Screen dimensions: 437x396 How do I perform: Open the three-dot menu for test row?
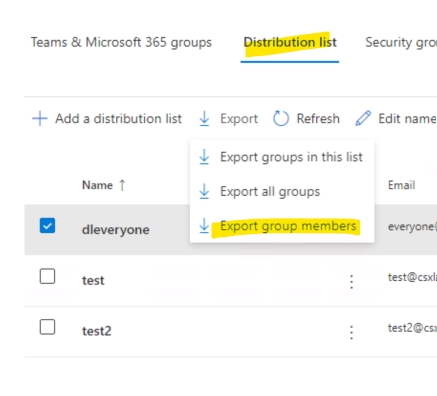[351, 282]
